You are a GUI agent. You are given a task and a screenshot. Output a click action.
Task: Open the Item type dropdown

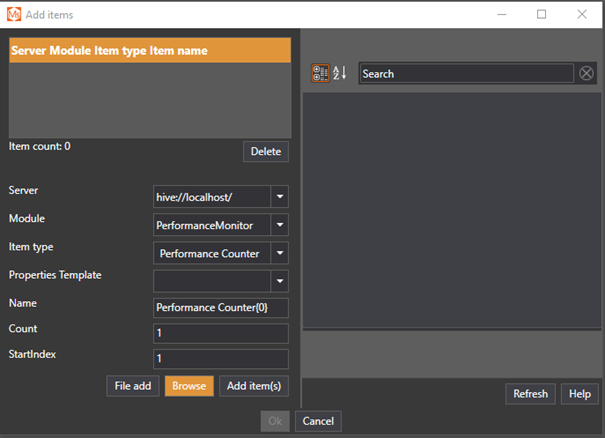click(x=280, y=254)
